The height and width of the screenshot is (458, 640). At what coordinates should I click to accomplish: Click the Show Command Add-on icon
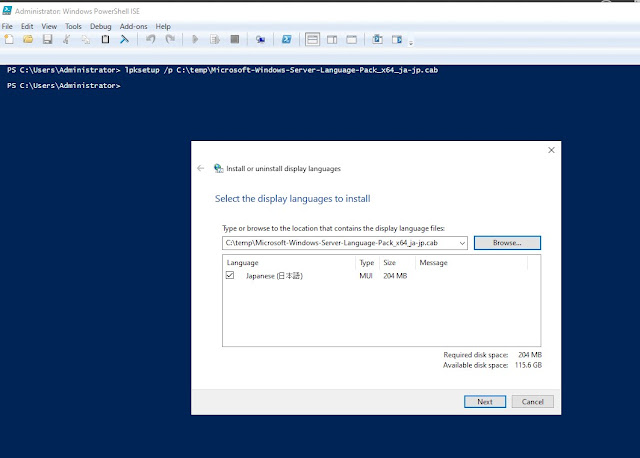[x=397, y=39]
